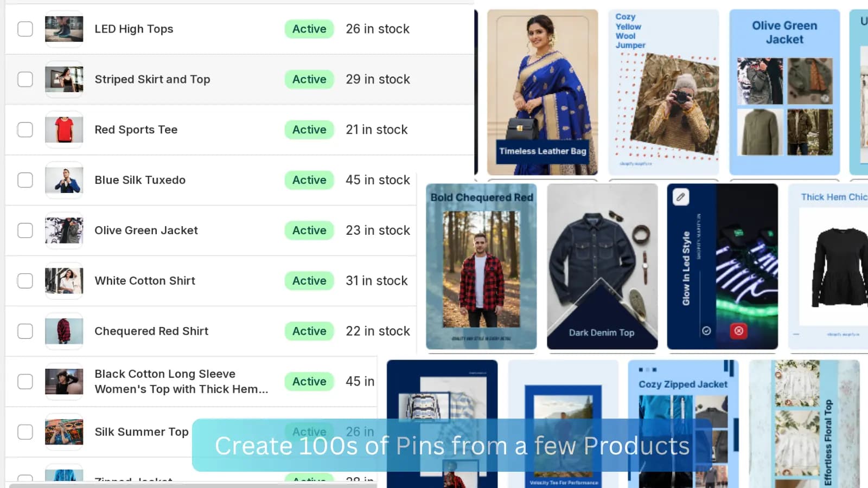Screen dimensions: 868x488
Task: Check the Silk Summer Top checkbox
Action: click(25, 432)
